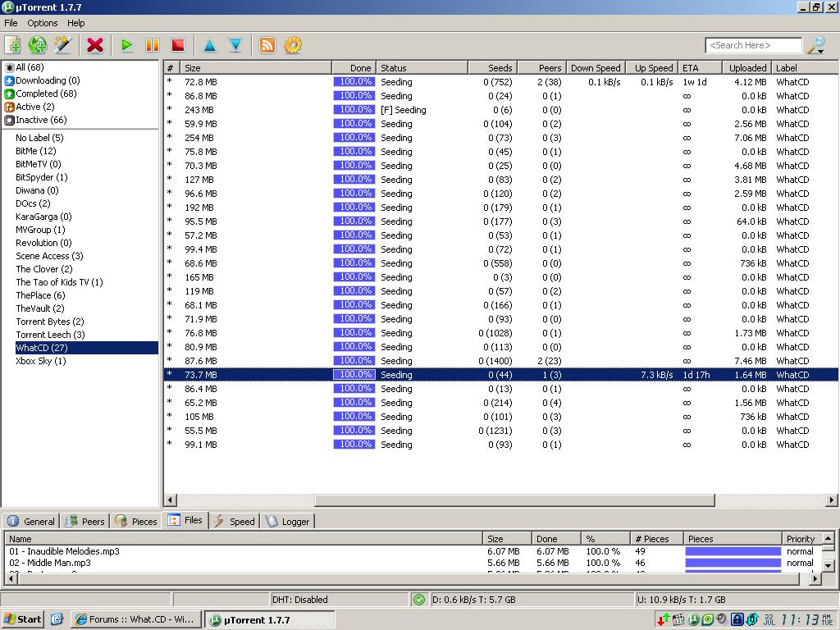Click the files pane scroll down arrow
The image size is (840, 630).
[x=829, y=566]
